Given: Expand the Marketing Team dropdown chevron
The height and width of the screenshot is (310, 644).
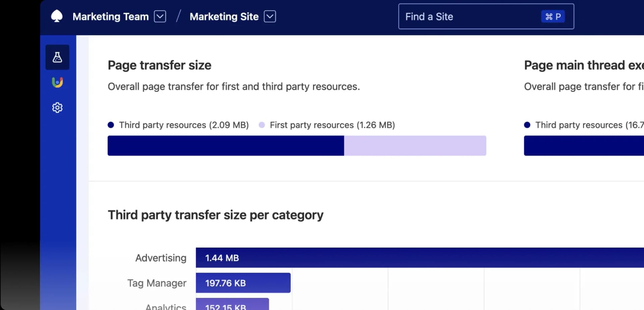Looking at the screenshot, I should tap(160, 16).
